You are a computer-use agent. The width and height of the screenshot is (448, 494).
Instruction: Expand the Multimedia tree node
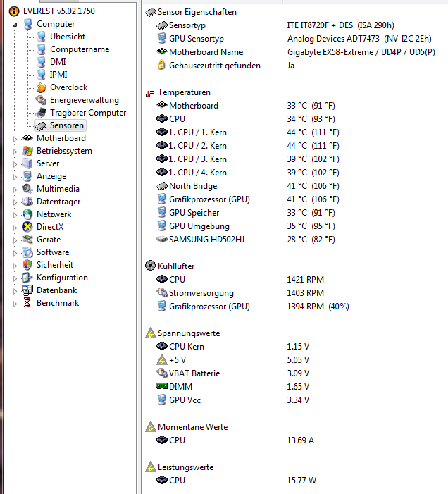coord(15,190)
